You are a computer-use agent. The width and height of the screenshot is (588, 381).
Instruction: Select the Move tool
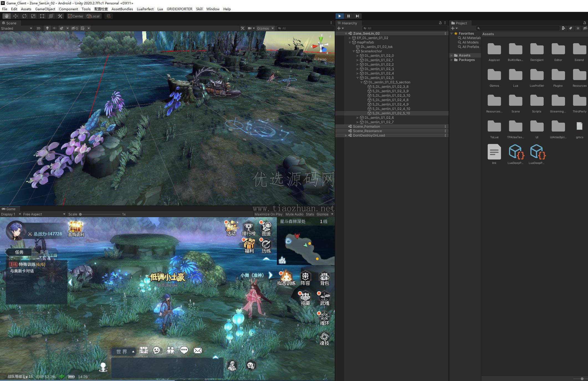[x=16, y=16]
